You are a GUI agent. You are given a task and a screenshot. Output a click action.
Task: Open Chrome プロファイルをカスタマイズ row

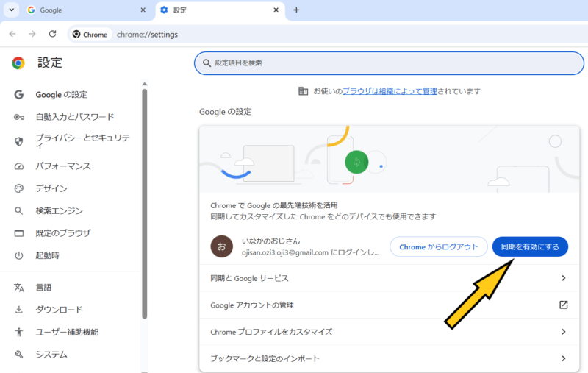390,332
